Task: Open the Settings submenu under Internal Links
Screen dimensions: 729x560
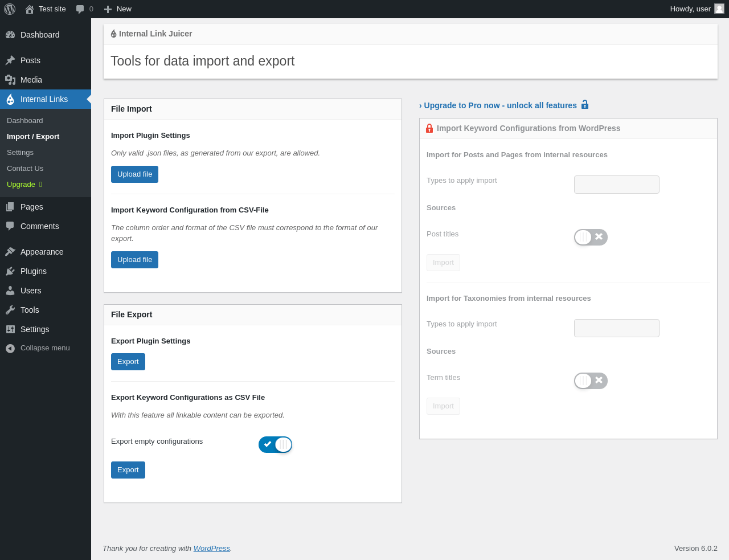Action: [x=20, y=153]
